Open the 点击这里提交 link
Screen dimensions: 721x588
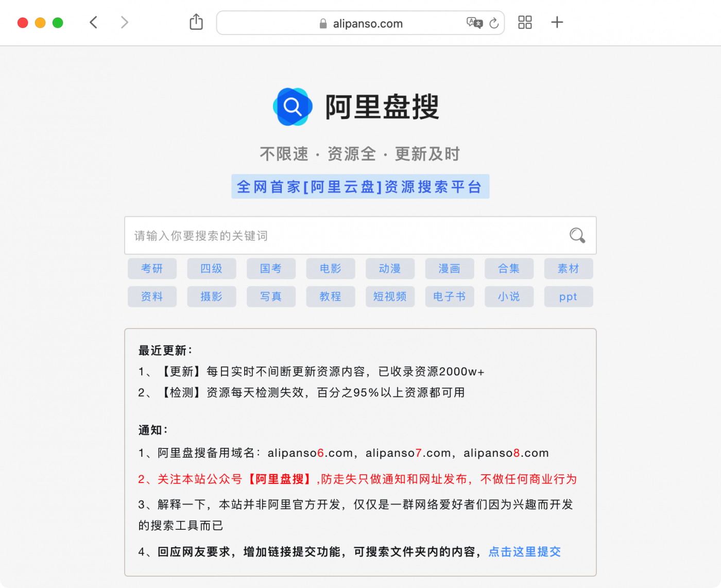[524, 551]
